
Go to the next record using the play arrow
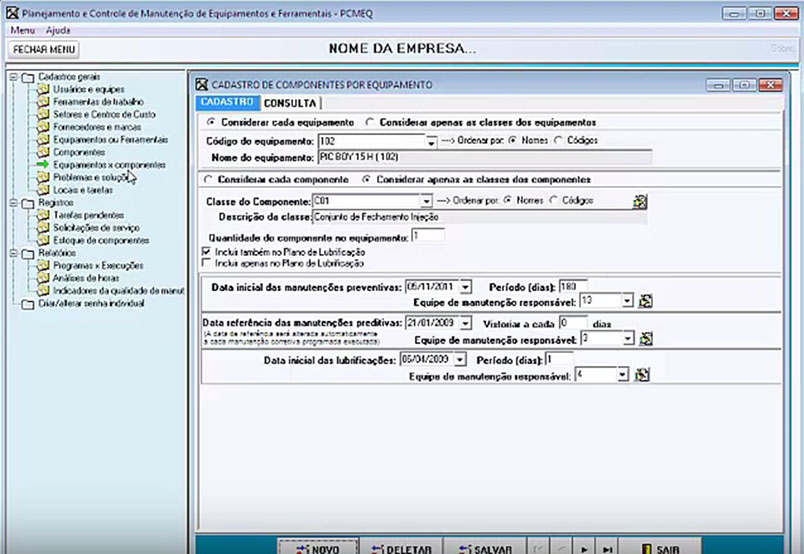tap(585, 549)
